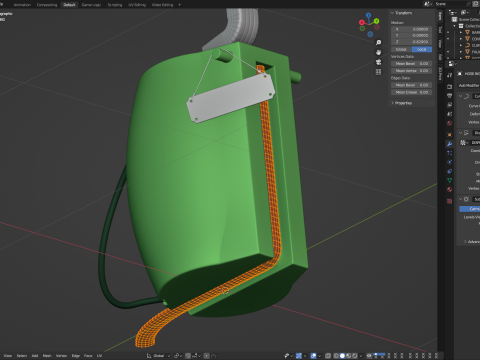Open the Object Data green triangle tab

click(450, 180)
